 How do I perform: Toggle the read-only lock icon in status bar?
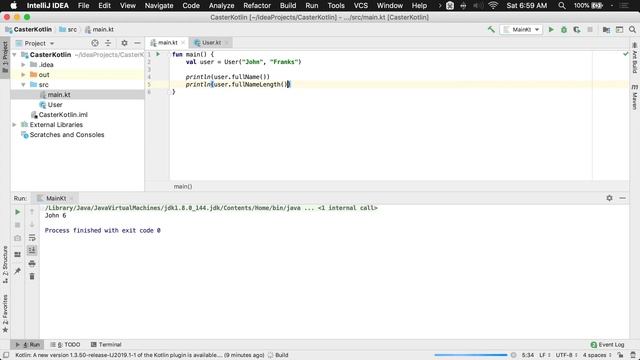click(620, 355)
